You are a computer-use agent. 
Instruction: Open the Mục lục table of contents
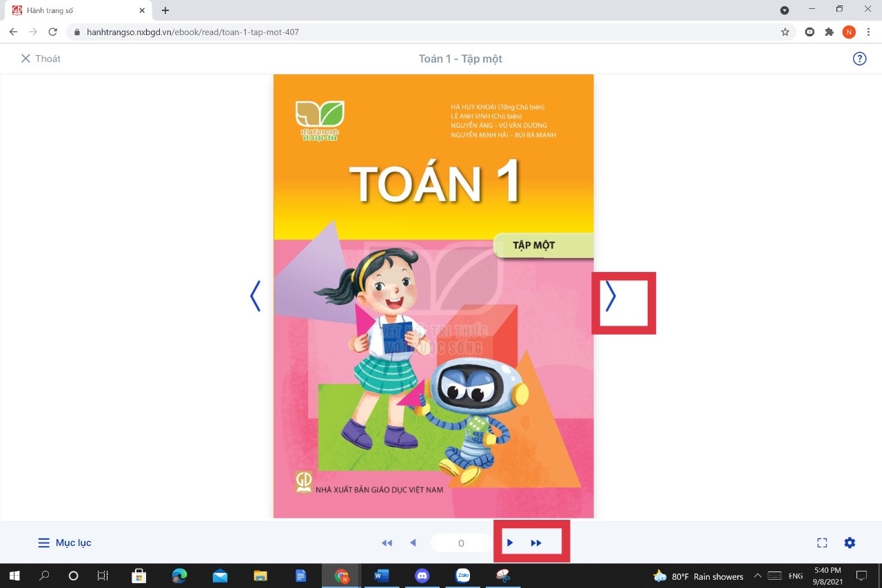[64, 543]
